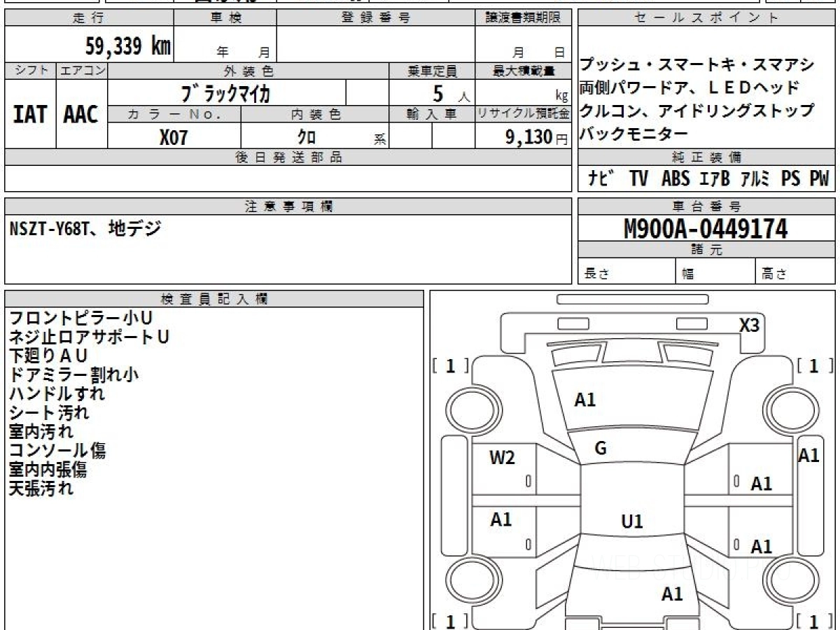Click the 高さ dimension cell

pos(796,272)
